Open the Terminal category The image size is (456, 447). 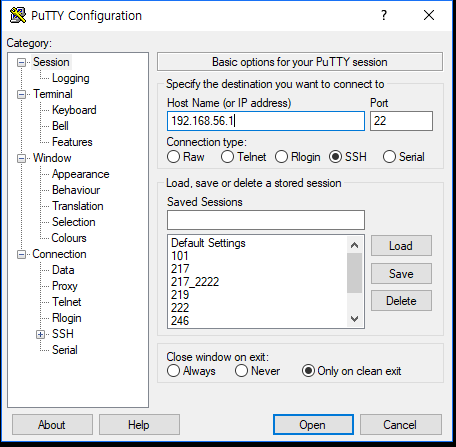(53, 94)
